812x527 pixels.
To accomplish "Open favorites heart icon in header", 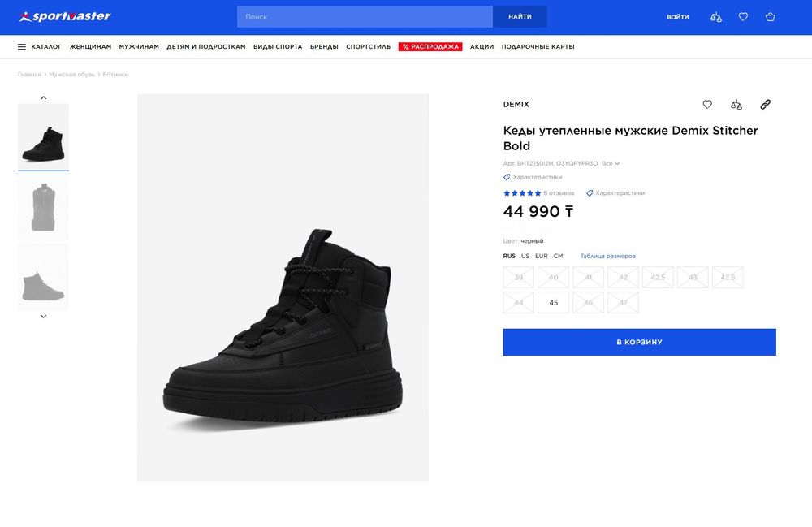I will click(x=743, y=17).
